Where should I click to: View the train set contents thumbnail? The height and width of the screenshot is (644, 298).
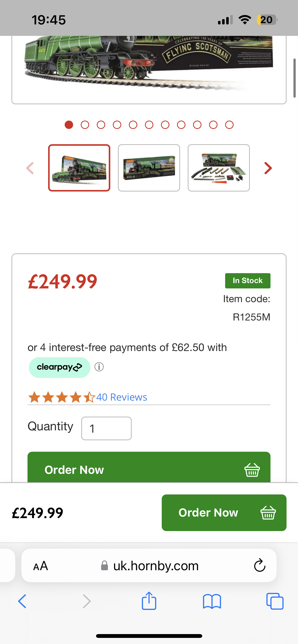(x=219, y=168)
